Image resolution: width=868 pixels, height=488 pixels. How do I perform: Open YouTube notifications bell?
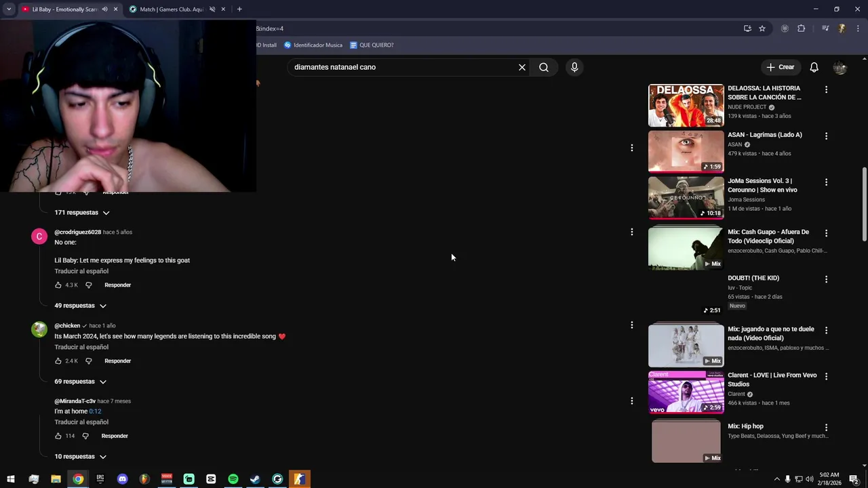pos(814,67)
